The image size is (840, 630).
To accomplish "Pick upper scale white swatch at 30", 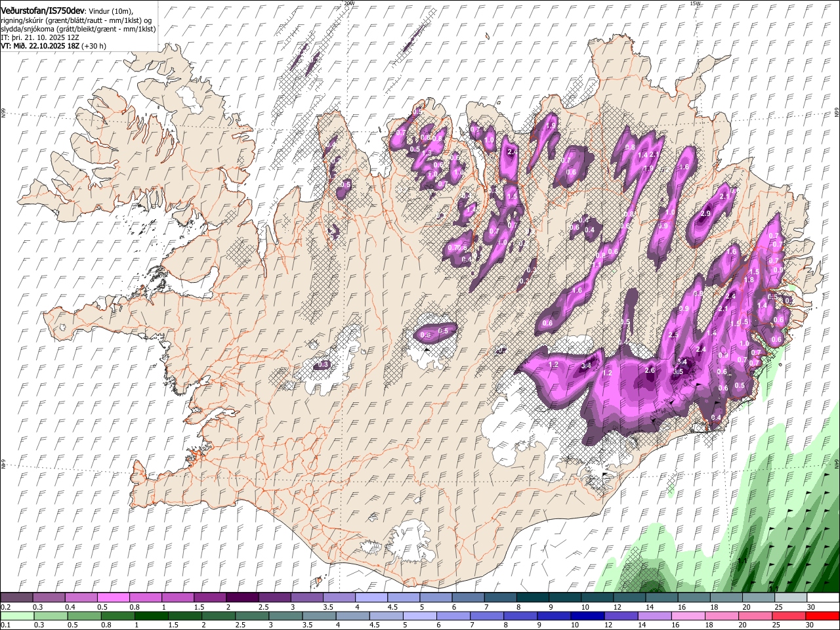I will point(822,598).
